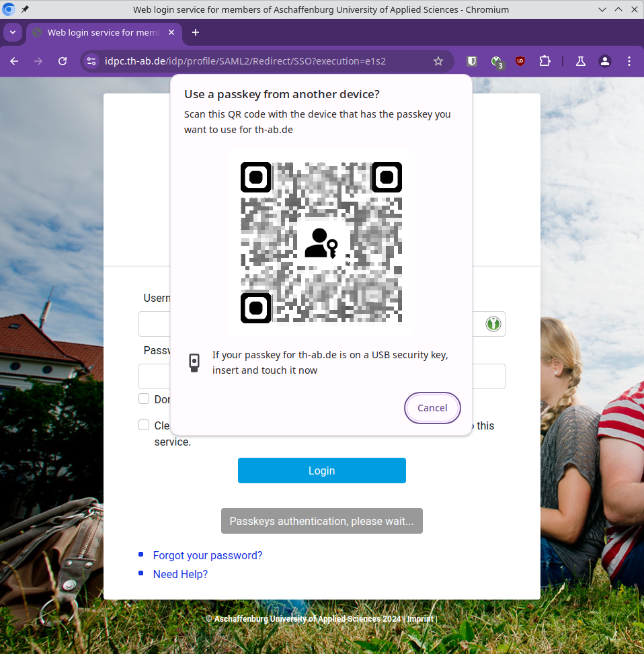Maximize the Chromium window
This screenshot has width=644, height=654.
618,9
